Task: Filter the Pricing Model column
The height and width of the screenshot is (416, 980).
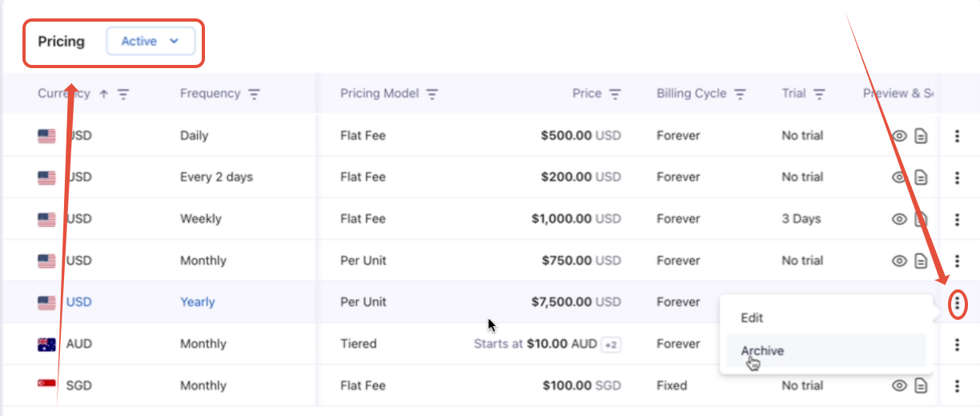Action: [432, 94]
